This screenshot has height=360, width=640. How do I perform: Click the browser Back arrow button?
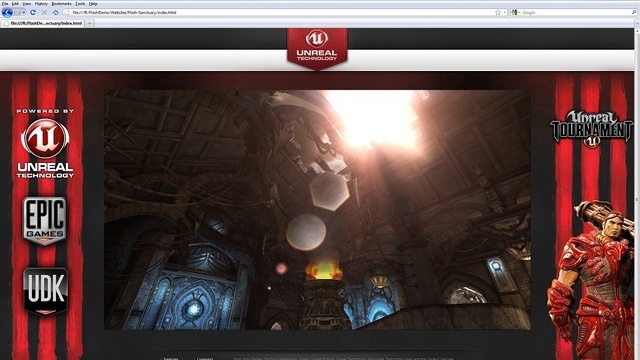point(7,13)
